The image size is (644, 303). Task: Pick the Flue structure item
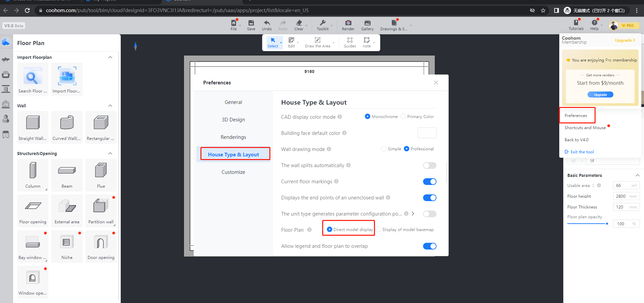[x=101, y=175]
